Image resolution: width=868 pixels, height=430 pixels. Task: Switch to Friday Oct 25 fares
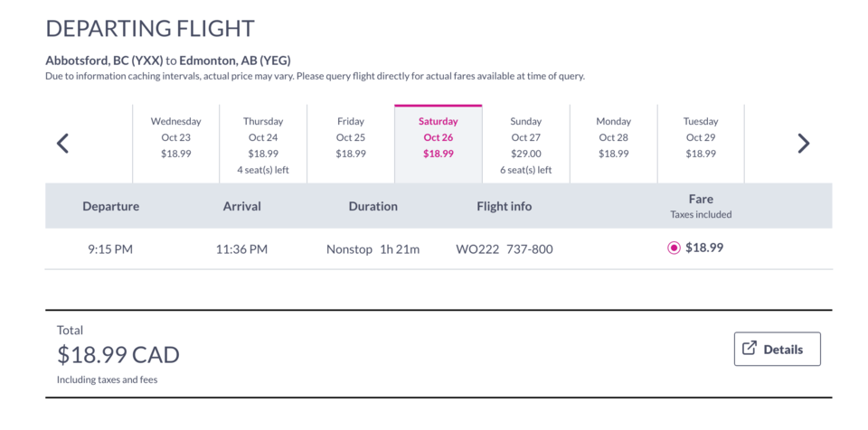(x=351, y=144)
